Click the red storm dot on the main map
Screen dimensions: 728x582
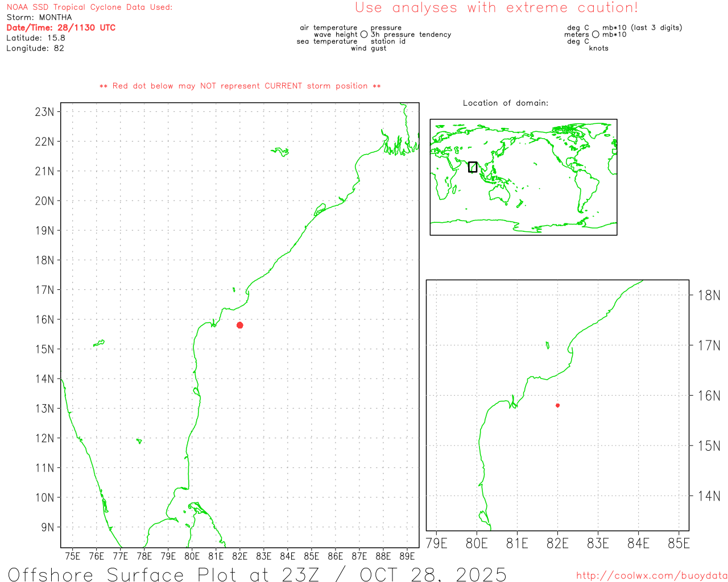[240, 325]
